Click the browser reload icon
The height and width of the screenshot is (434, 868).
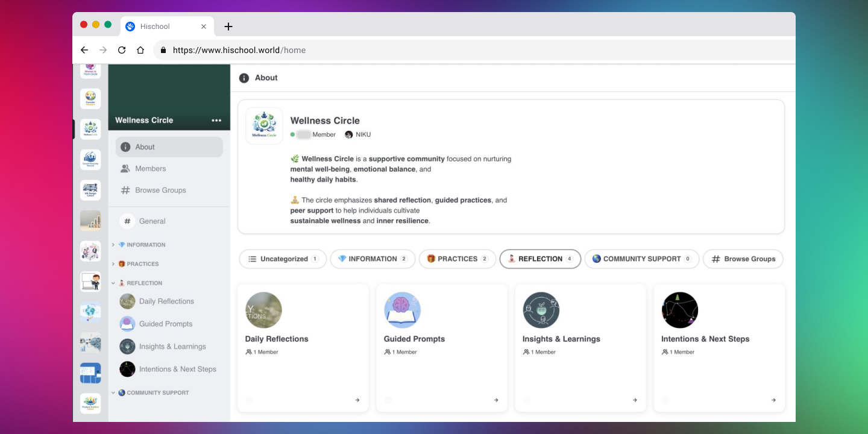coord(122,50)
